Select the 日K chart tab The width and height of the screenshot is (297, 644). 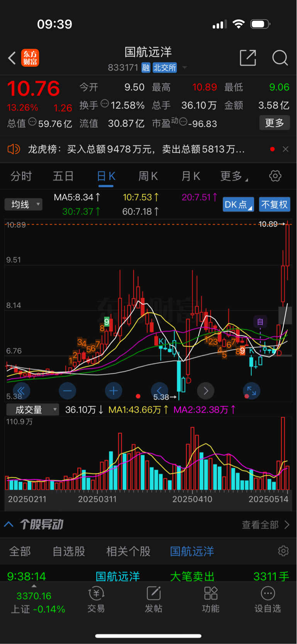point(106,177)
